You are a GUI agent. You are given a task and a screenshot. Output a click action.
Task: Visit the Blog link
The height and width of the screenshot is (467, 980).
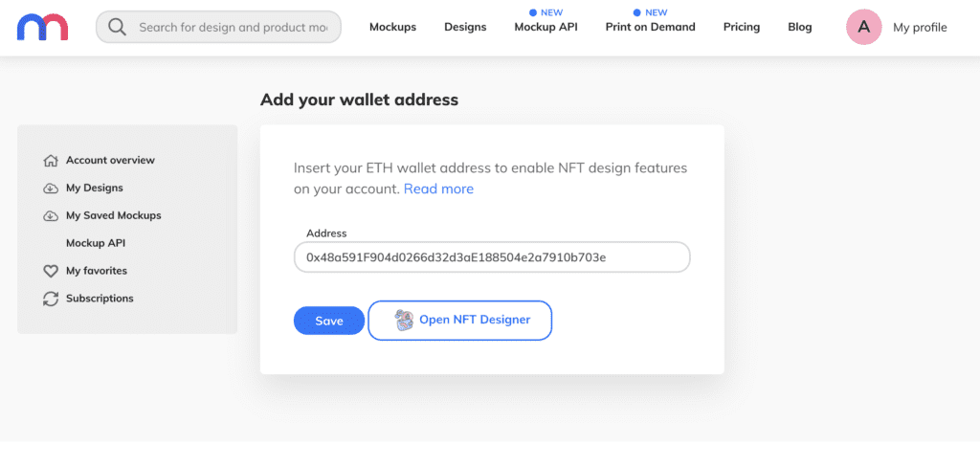point(800,27)
